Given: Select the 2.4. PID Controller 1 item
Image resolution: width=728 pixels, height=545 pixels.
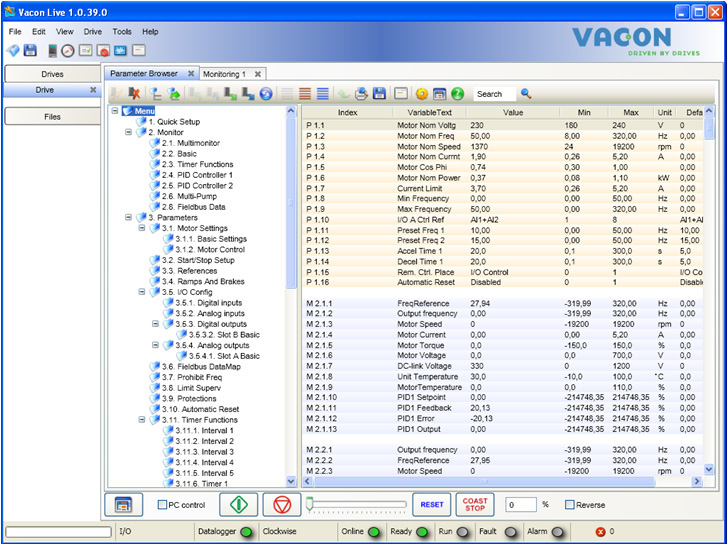Looking at the screenshot, I should point(197,175).
